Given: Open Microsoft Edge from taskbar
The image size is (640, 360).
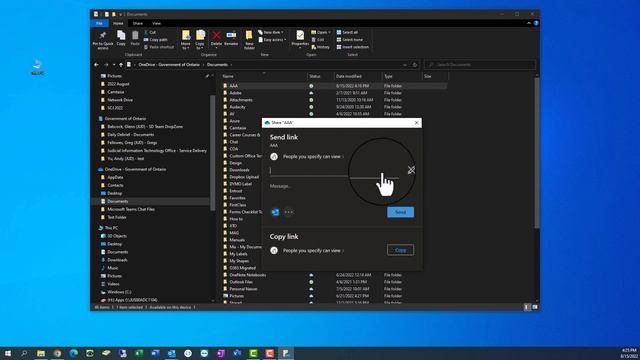Looking at the screenshot, I should [74, 353].
